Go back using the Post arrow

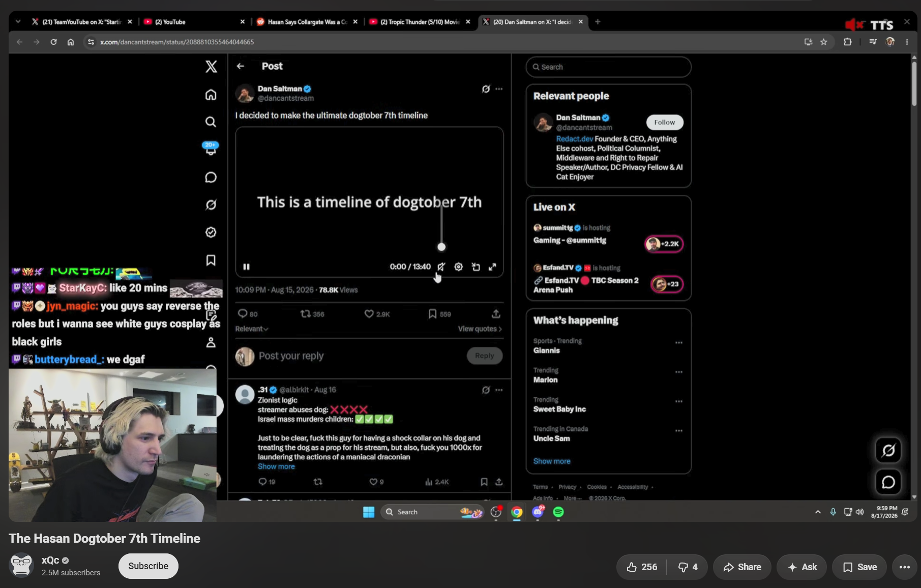click(241, 66)
